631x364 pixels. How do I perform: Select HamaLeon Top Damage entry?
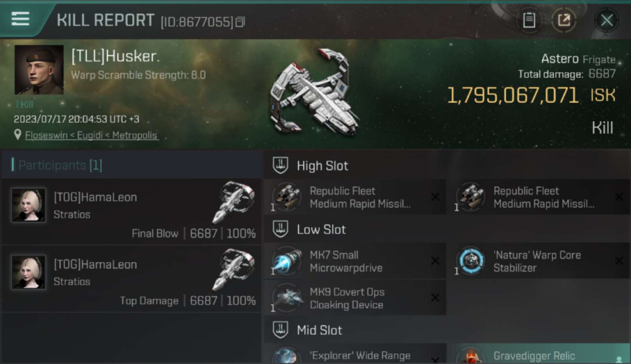pos(132,279)
